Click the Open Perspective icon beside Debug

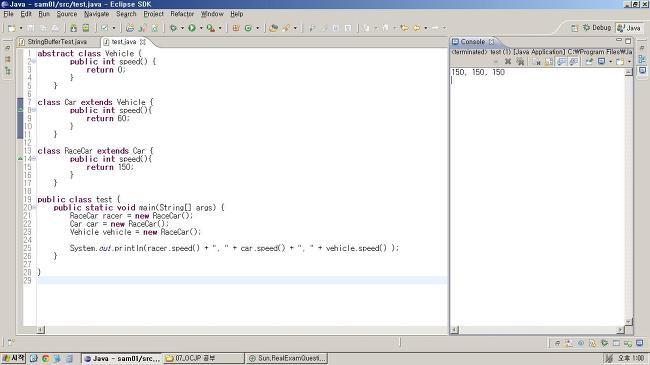tap(575, 28)
